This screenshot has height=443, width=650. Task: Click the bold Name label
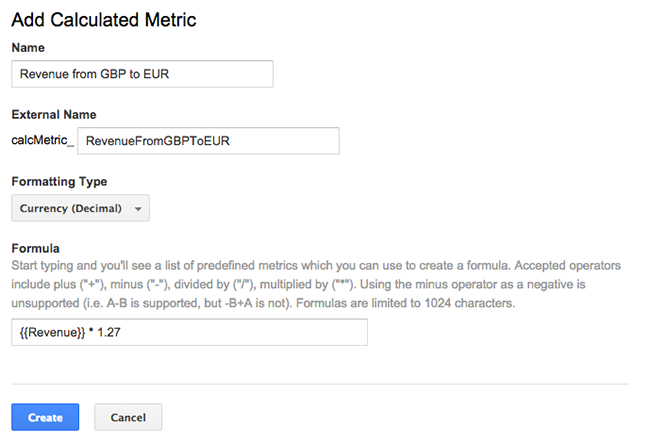tap(29, 48)
